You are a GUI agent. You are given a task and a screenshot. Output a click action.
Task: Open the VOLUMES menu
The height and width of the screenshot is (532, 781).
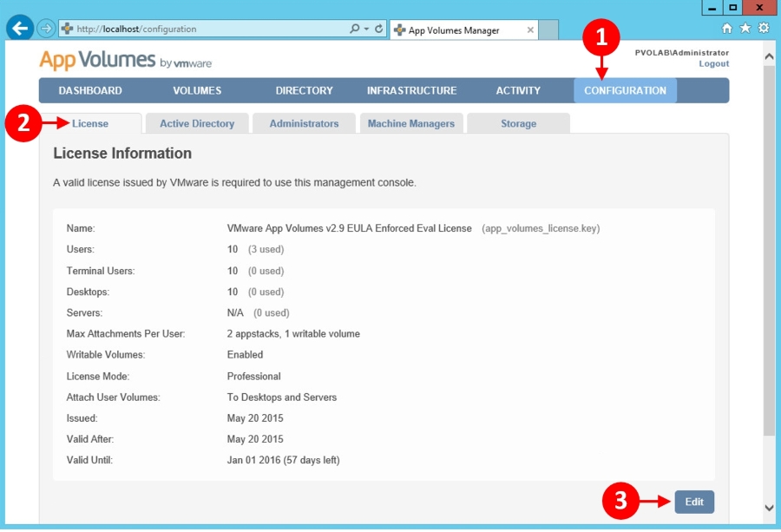(197, 90)
